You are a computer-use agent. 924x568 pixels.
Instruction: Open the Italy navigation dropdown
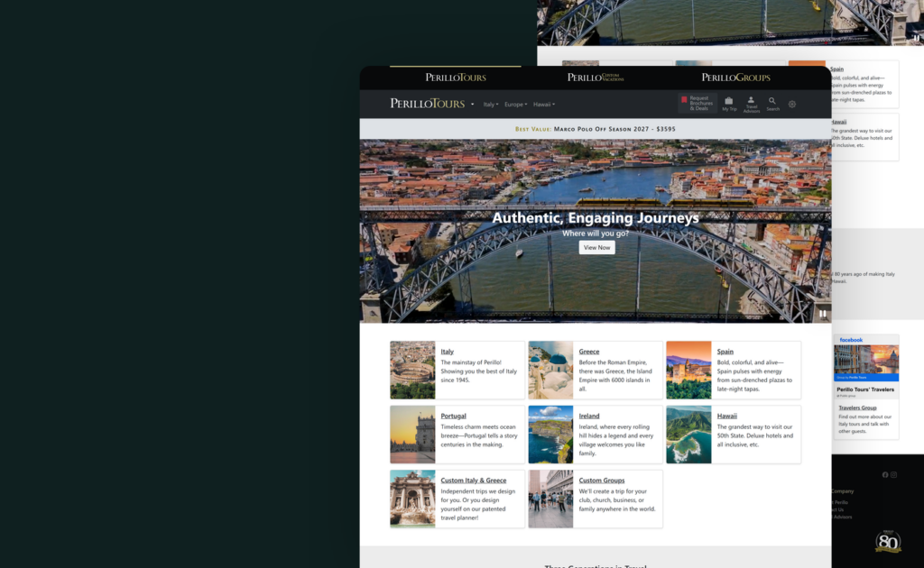pos(490,105)
